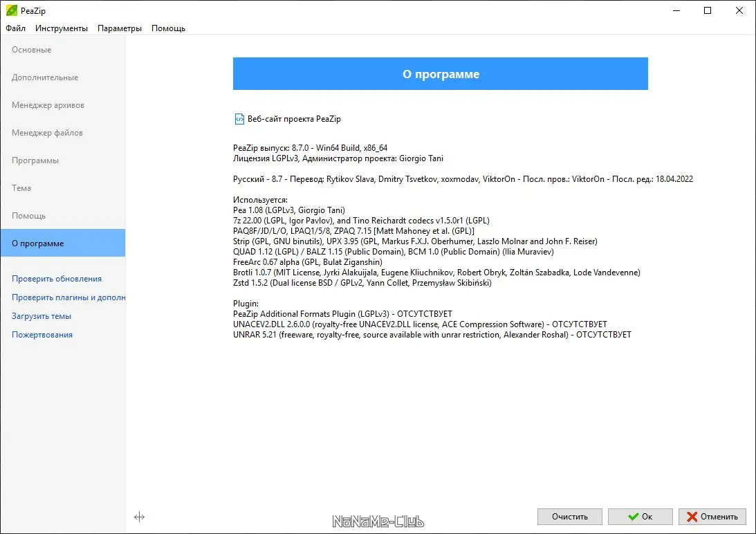Click the Используется: heading text
Screen dimensions: 756x534
(x=260, y=200)
